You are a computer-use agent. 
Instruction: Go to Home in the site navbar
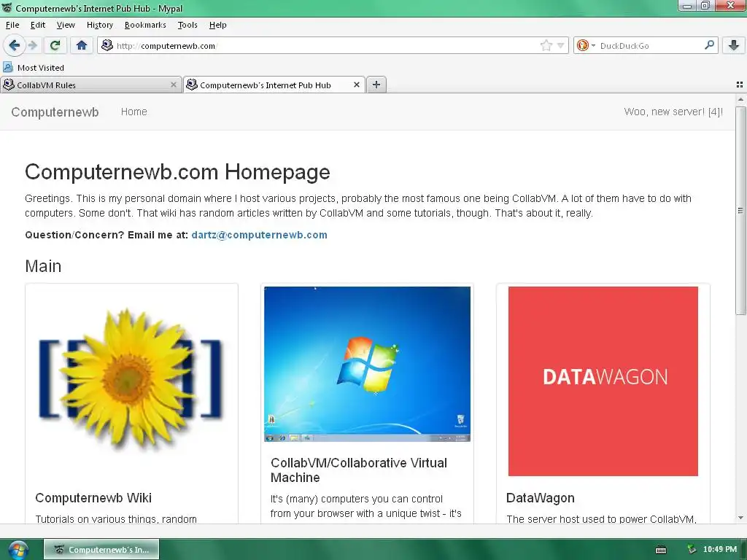[x=134, y=112]
